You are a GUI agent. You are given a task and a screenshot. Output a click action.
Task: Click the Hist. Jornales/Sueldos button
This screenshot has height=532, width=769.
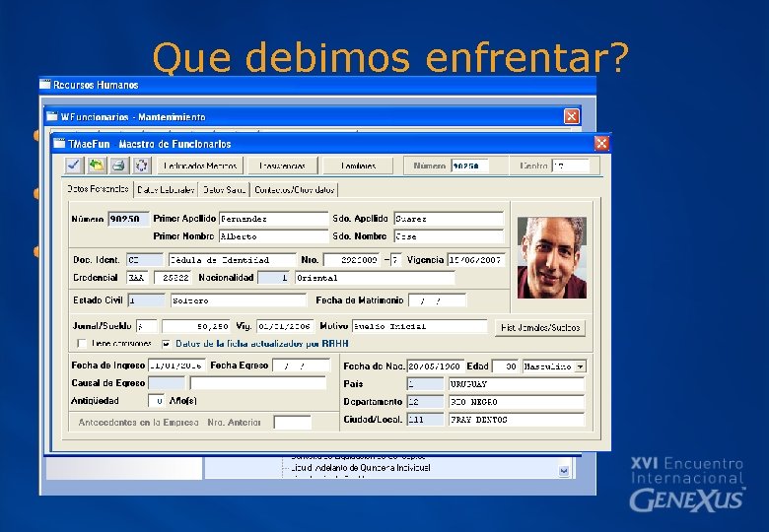point(540,328)
